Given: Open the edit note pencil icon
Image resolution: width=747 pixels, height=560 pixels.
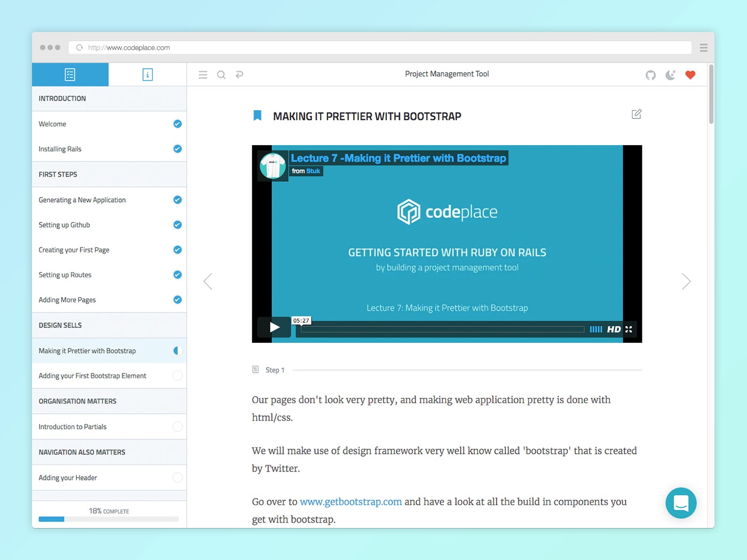Looking at the screenshot, I should click(637, 114).
